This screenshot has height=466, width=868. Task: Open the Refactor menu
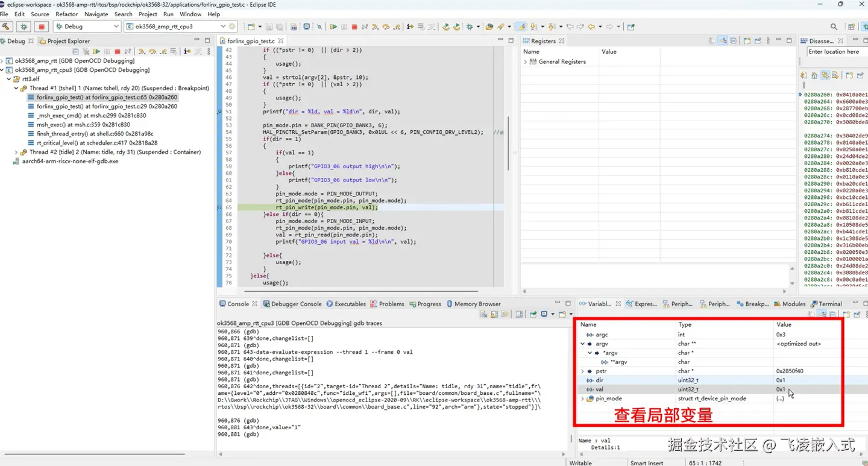[x=67, y=14]
